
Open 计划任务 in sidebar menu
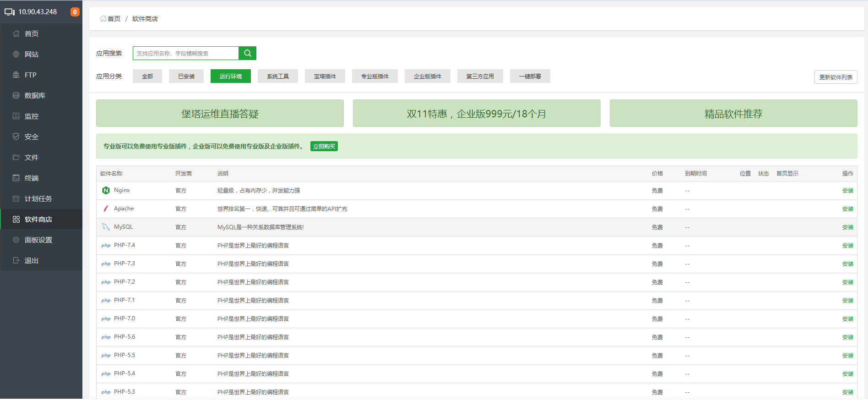(41, 198)
